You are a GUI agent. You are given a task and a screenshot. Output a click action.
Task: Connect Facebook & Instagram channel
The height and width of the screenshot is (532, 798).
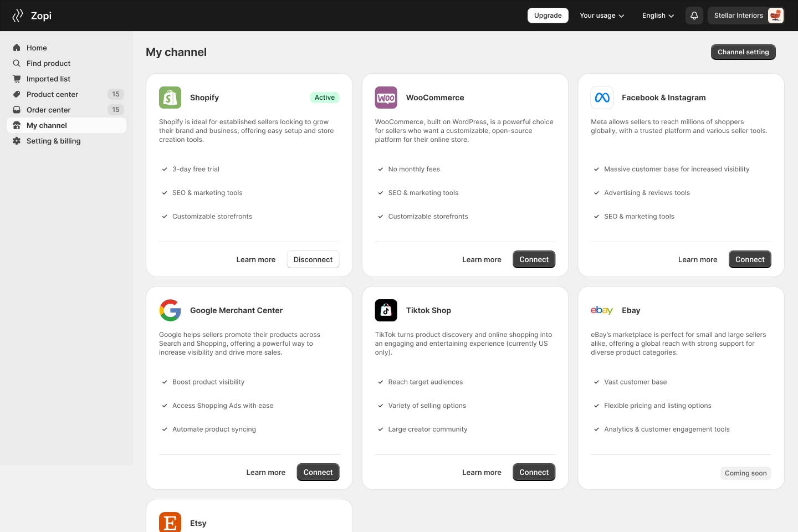click(x=750, y=259)
